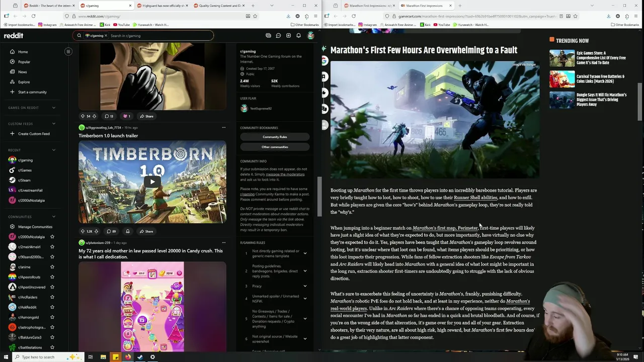Screen dimensions: 644x362
Task: Open the Reddit advertise icon in header
Action: click(x=268, y=36)
